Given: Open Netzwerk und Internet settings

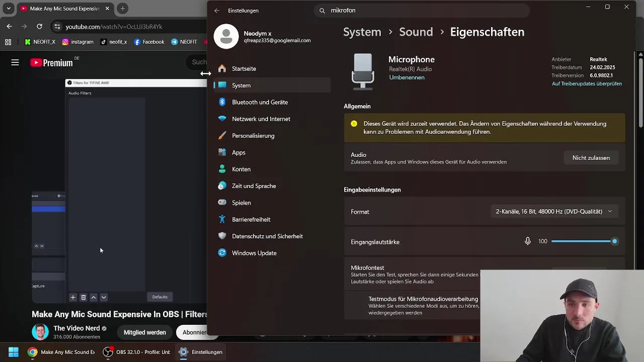Looking at the screenshot, I should tap(272, 119).
